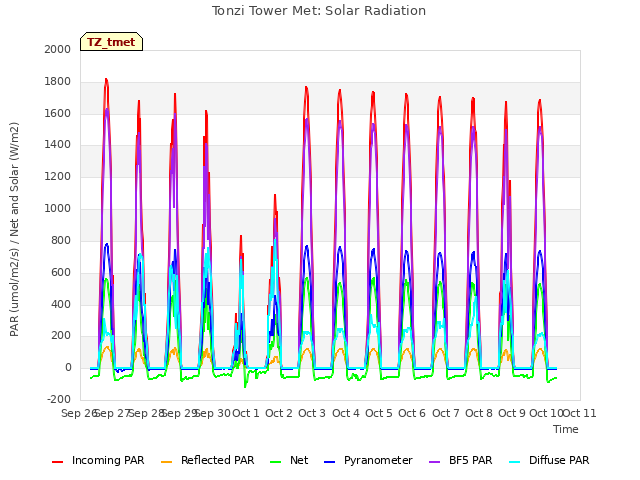
Task: Click the Oct 7 x-axis date label
Action: 446,413
